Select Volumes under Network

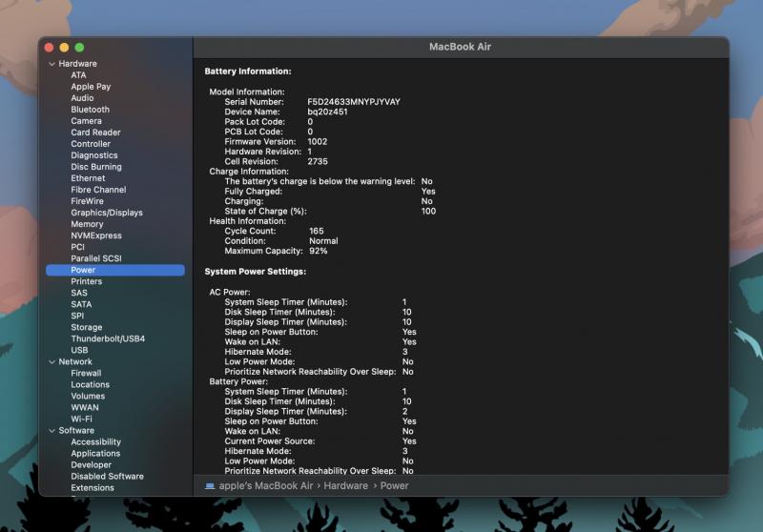click(88, 396)
